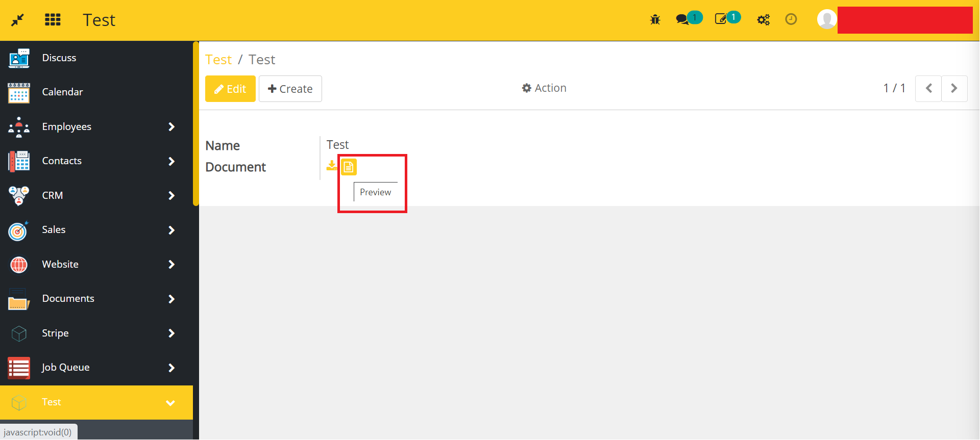Open Calendar app from sidebar

tap(96, 92)
